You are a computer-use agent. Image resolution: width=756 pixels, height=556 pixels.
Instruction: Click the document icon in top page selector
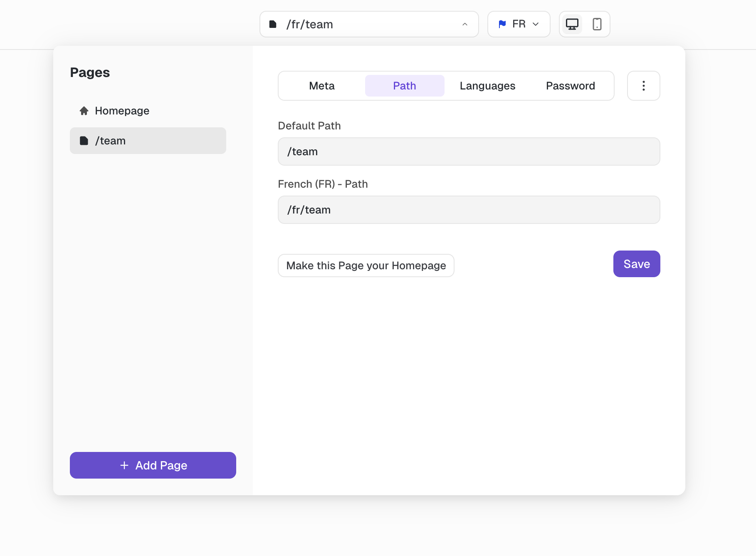pyautogui.click(x=273, y=24)
